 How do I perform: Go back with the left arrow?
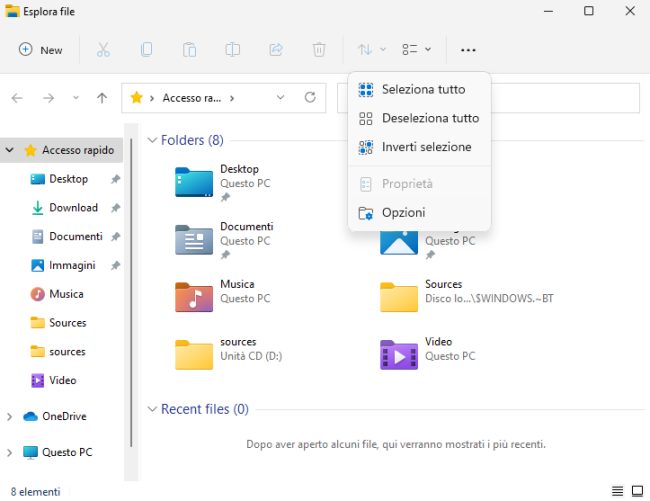click(17, 98)
